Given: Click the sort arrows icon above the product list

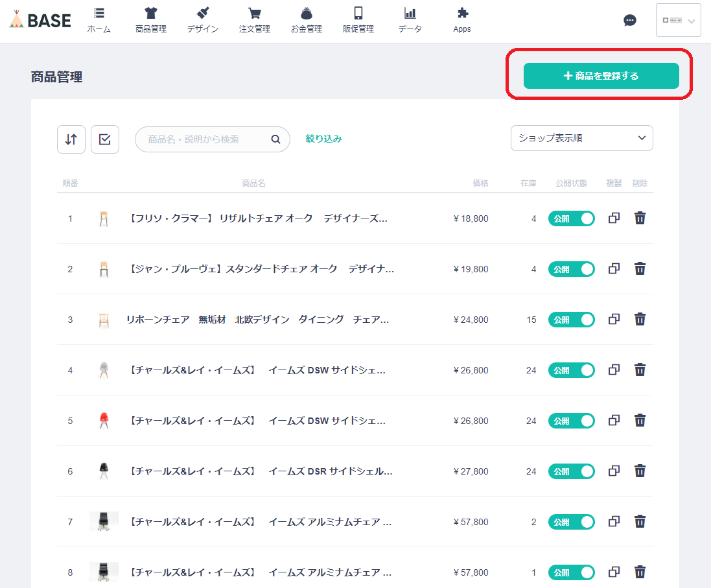Looking at the screenshot, I should 71,139.
